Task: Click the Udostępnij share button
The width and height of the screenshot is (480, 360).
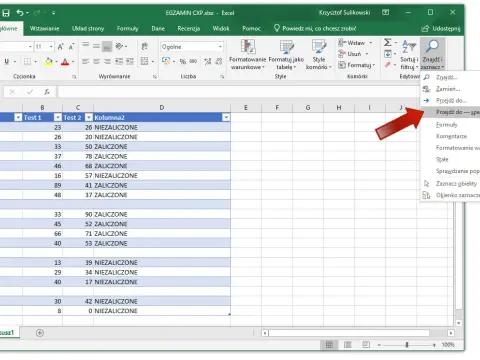Action: (x=441, y=29)
